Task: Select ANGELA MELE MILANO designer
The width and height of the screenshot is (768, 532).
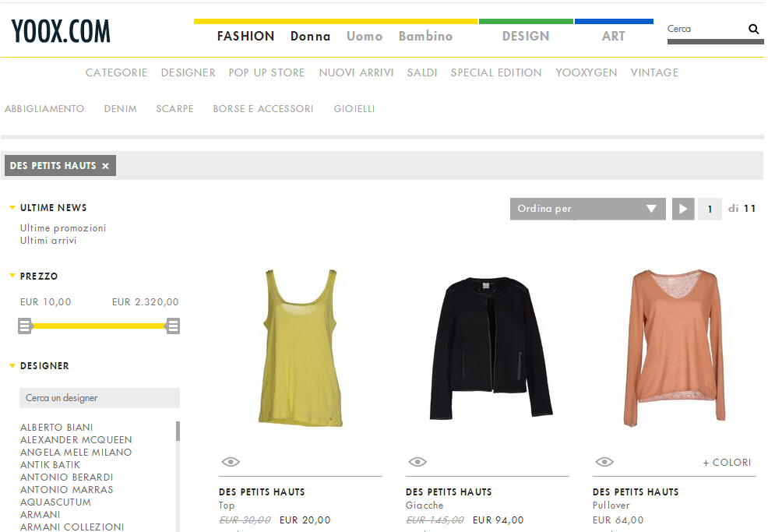Action: pos(76,452)
